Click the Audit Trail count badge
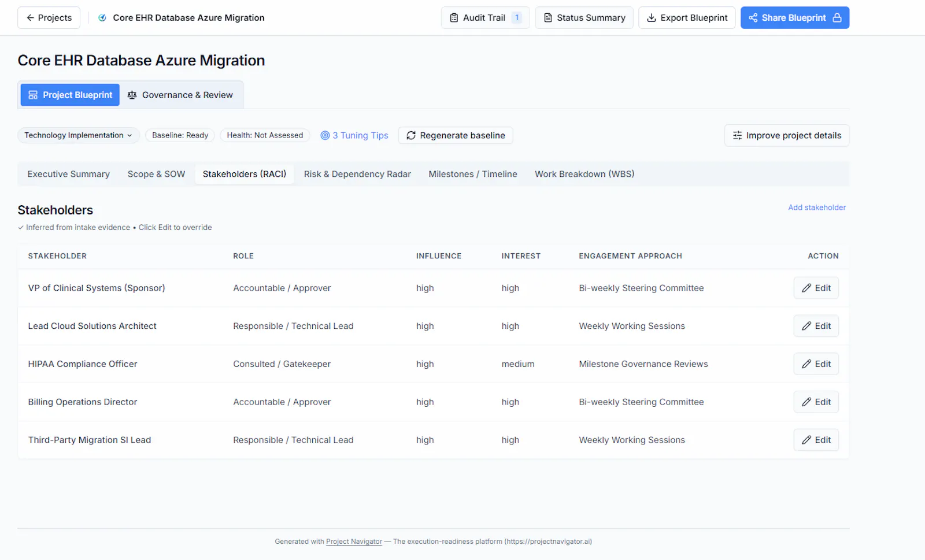 pos(517,18)
